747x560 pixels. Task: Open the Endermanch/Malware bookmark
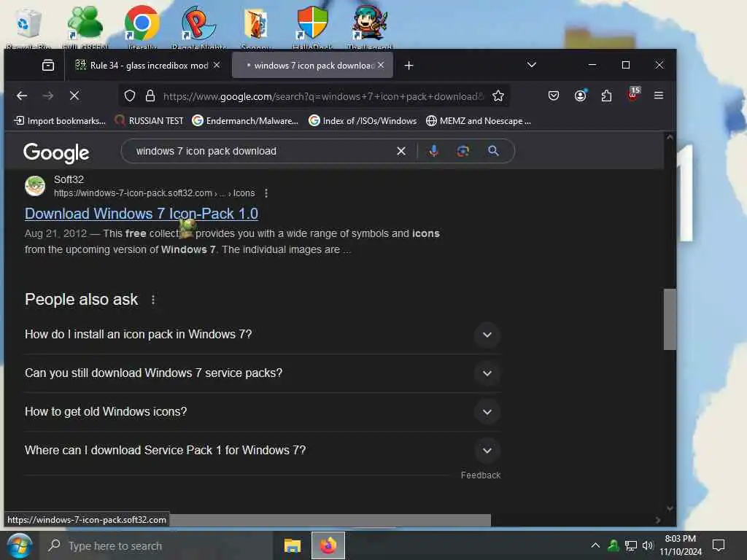click(x=245, y=121)
